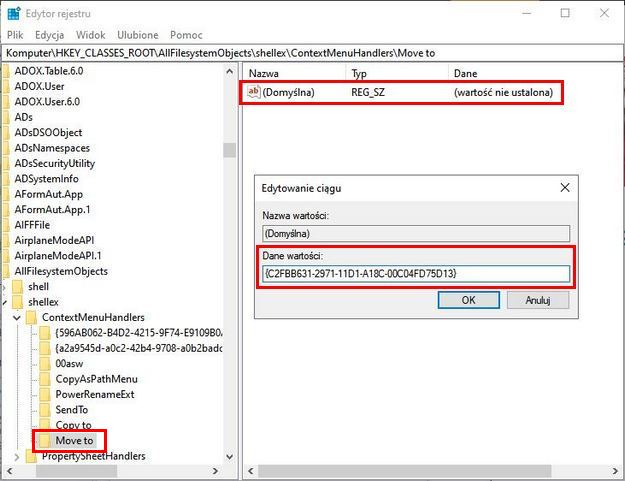This screenshot has width=625, height=481.
Task: Open the Plik menu
Action: 15,34
